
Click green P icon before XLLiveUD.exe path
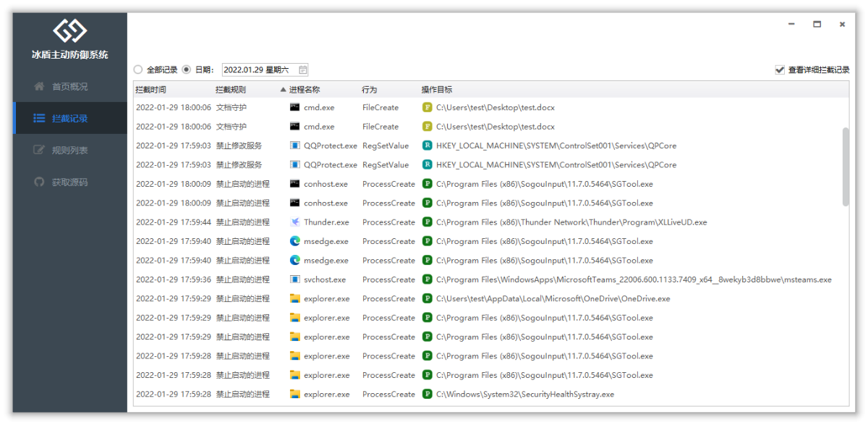pos(427,222)
